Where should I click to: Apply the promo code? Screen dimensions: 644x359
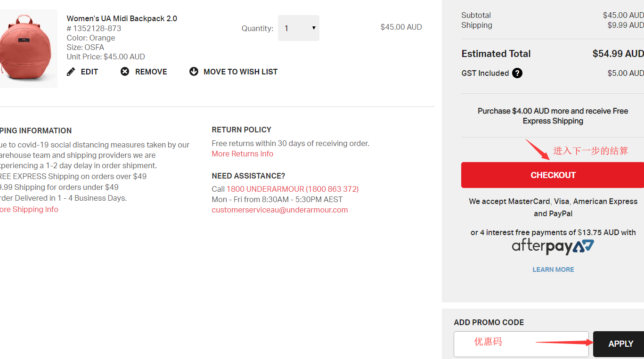(x=620, y=344)
